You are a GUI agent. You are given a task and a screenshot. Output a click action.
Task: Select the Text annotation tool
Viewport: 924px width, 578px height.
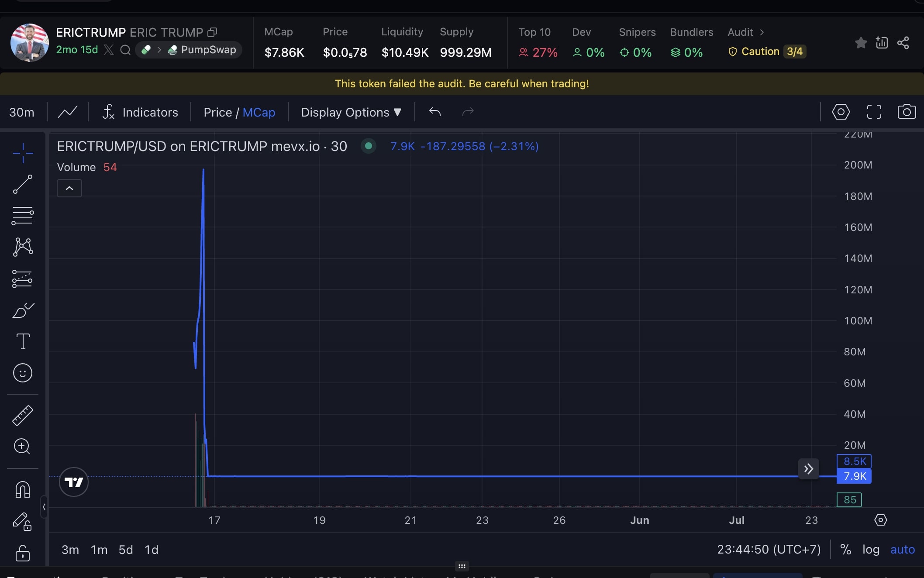pyautogui.click(x=23, y=341)
